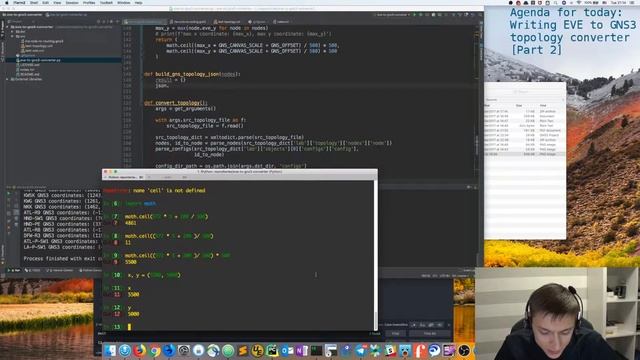Click the search field in Finder window
Viewport: 640px width, 360px height.
click(x=524, y=92)
